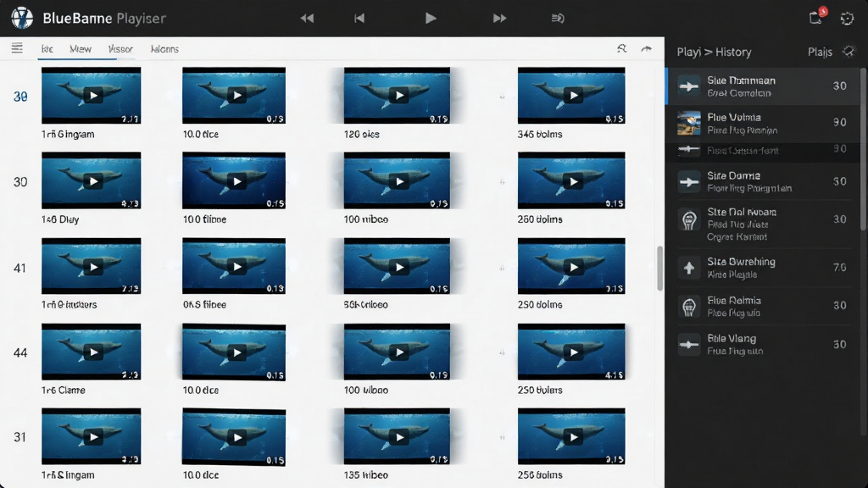Screen dimensions: 868x488
Task: Click the Playi > History breadcrumb
Action: 714,52
